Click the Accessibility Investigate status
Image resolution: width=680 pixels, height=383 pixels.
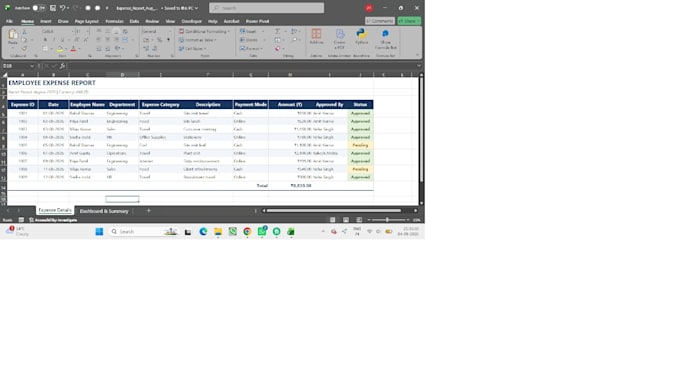53,220
